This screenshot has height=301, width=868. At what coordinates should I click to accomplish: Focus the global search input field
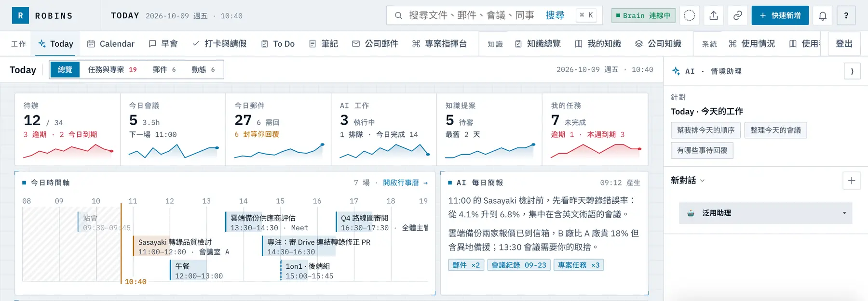tap(472, 15)
